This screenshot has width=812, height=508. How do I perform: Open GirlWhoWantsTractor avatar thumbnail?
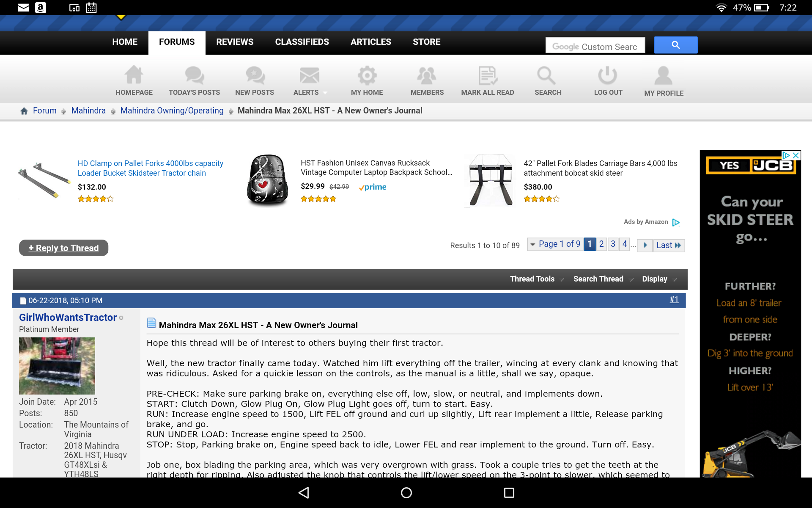tap(57, 366)
